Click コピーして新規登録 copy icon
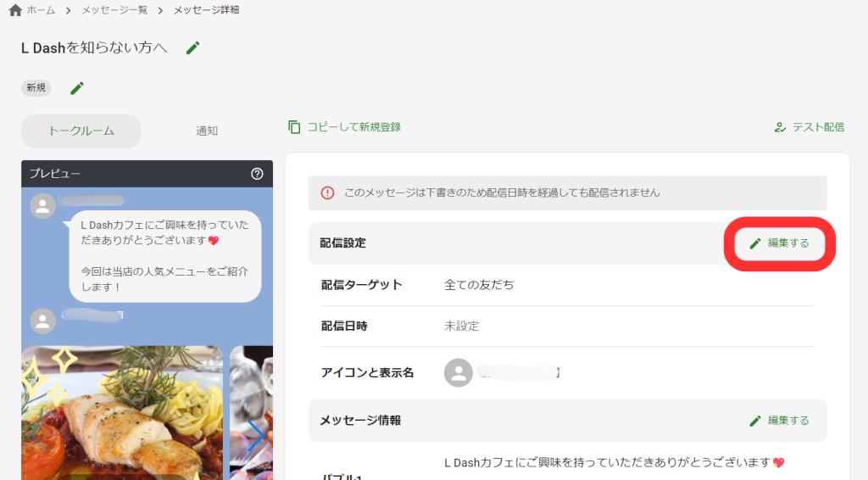868x480 pixels. pos(294,126)
